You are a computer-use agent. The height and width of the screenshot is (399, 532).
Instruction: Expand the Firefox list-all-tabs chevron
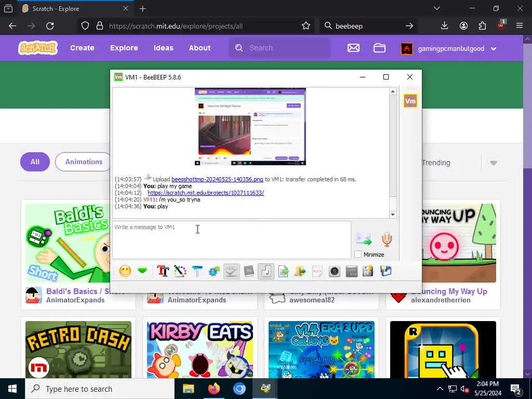click(436, 8)
